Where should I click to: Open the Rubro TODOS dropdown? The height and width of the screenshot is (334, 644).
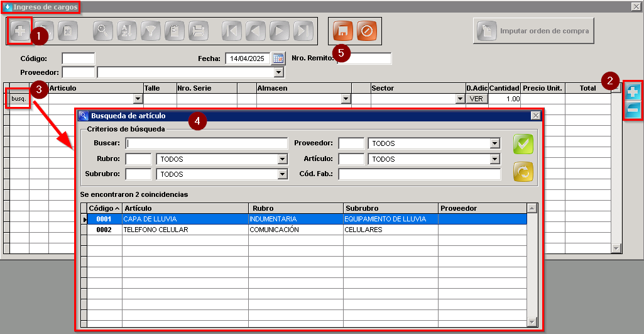coord(282,159)
